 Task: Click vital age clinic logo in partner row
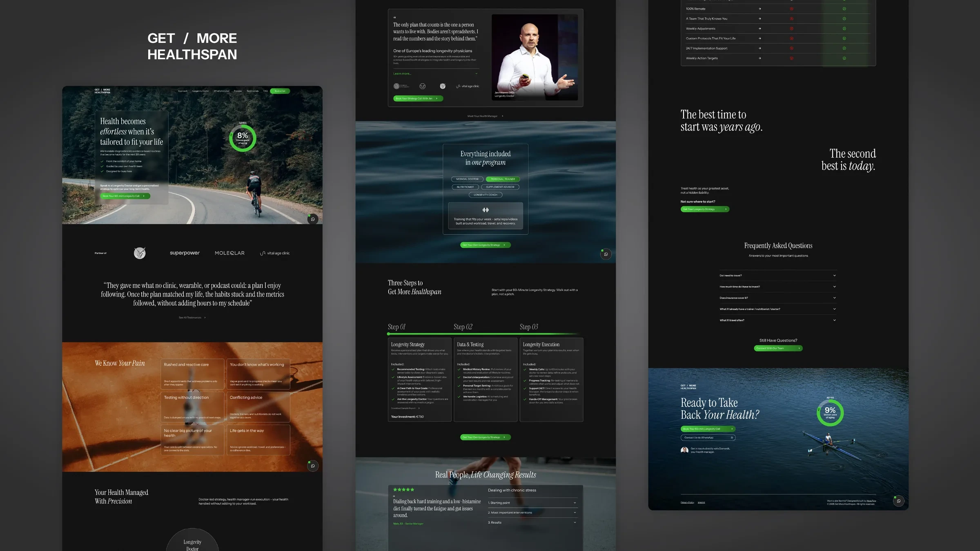click(x=275, y=253)
